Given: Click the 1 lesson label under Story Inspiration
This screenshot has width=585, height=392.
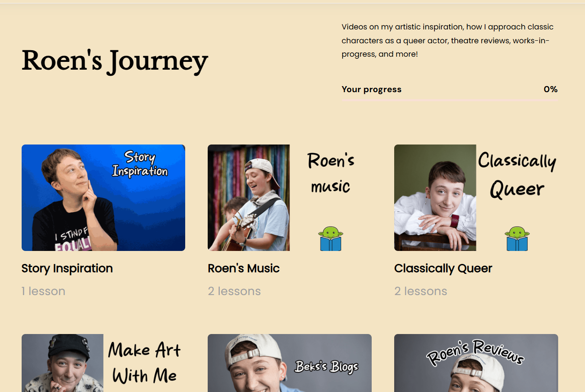Looking at the screenshot, I should [x=43, y=291].
